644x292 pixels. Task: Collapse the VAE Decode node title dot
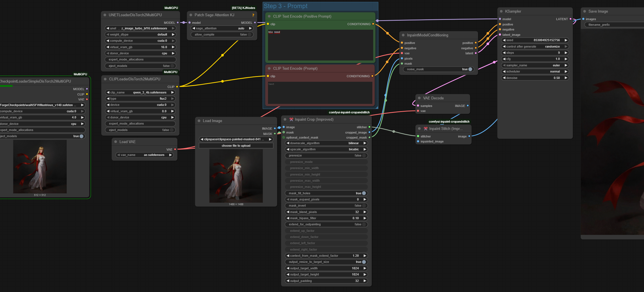419,98
